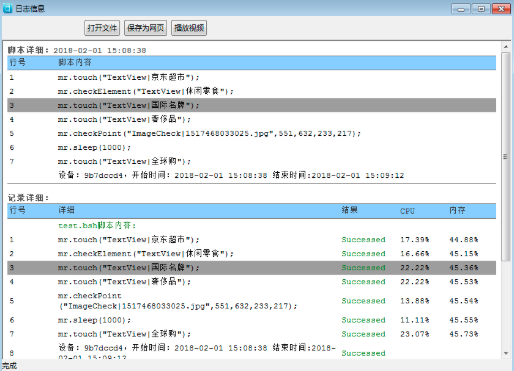Select record row 4 touching 奢侈品
The height and width of the screenshot is (371, 514).
pyautogui.click(x=251, y=282)
